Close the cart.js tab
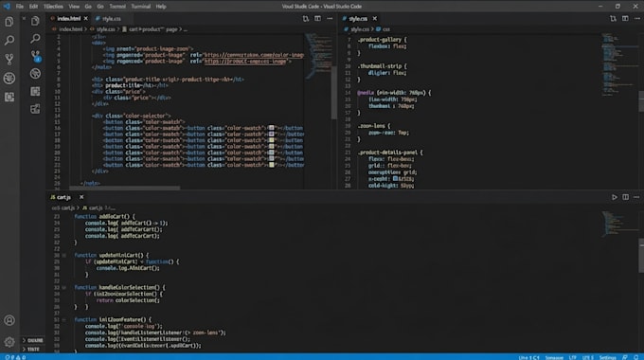 [x=81, y=197]
